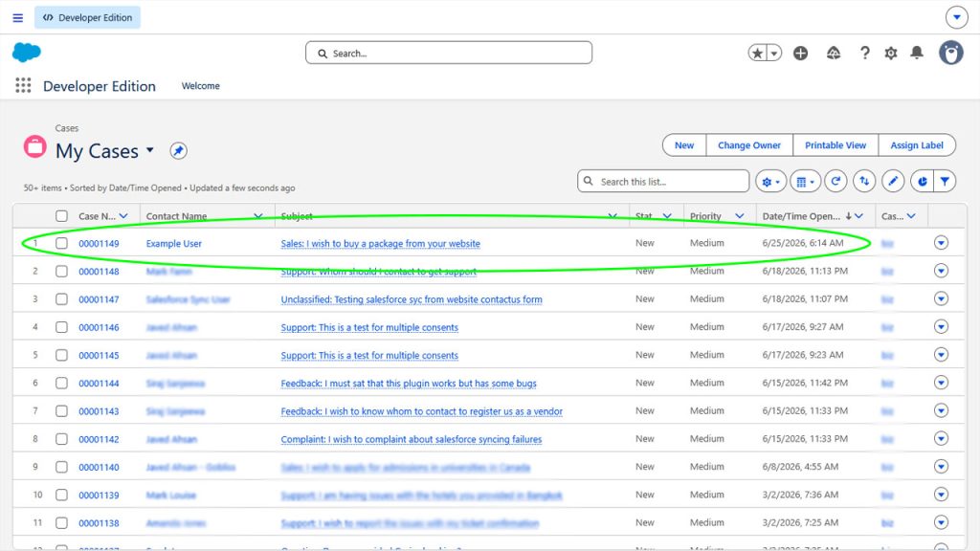Open the notifications bell
Viewport: 980px width, 551px height.
pyautogui.click(x=917, y=54)
